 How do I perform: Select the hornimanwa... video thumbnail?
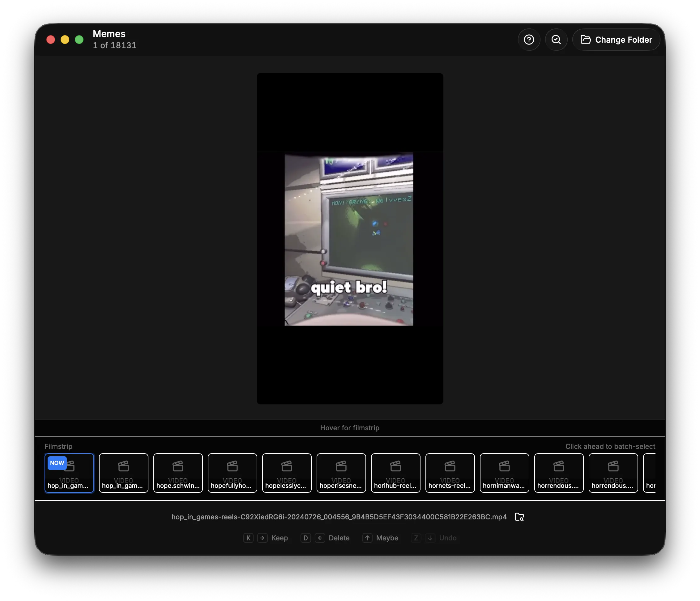pos(504,473)
